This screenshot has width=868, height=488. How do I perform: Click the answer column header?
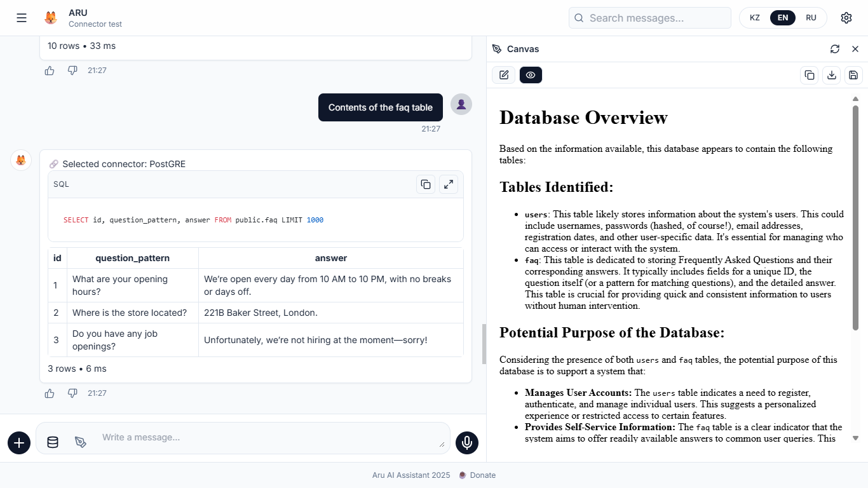[x=331, y=258]
